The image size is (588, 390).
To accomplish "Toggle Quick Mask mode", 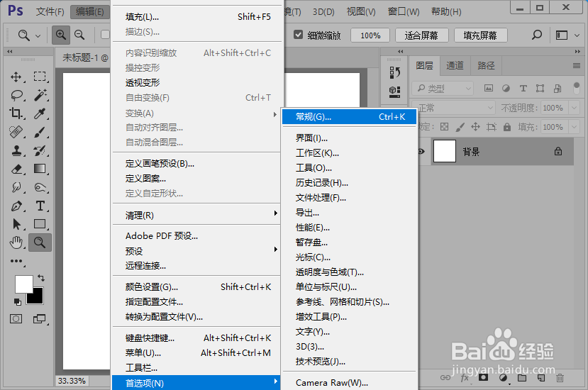I will point(16,319).
